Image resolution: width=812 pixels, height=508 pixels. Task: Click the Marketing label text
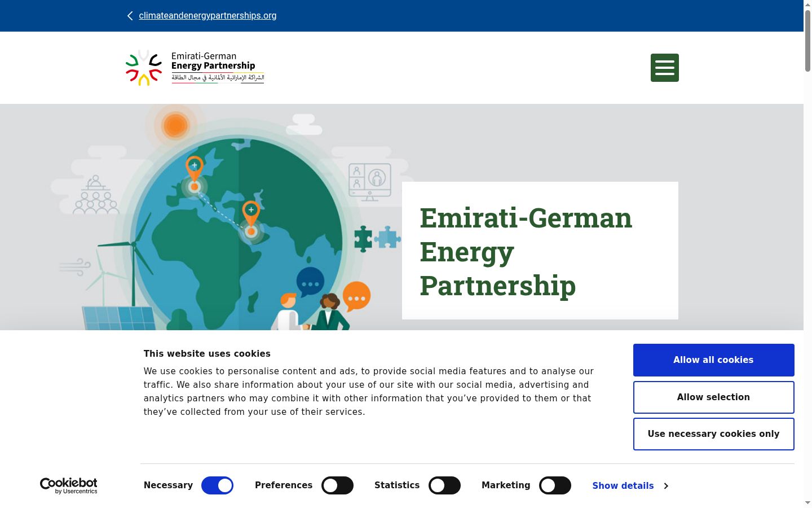pos(506,485)
